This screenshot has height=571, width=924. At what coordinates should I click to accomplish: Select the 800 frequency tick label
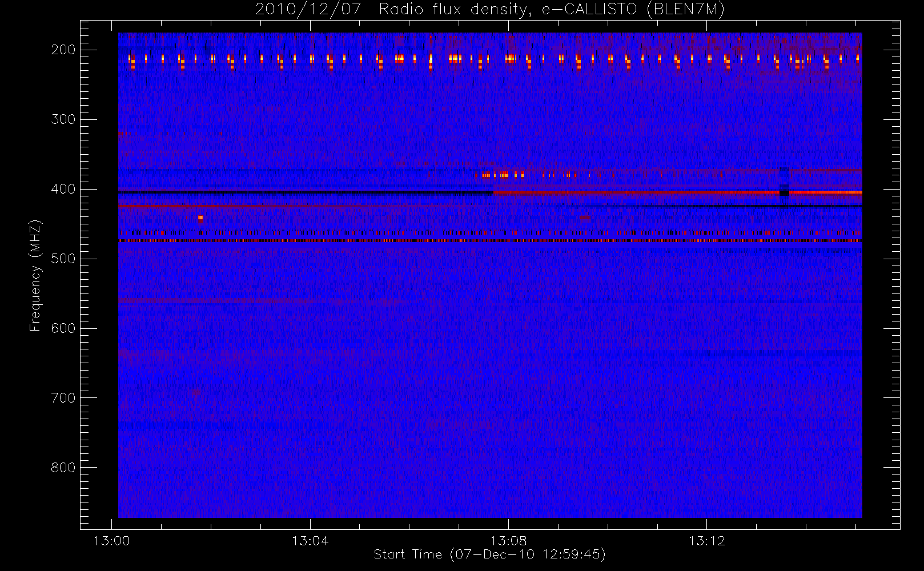click(63, 468)
